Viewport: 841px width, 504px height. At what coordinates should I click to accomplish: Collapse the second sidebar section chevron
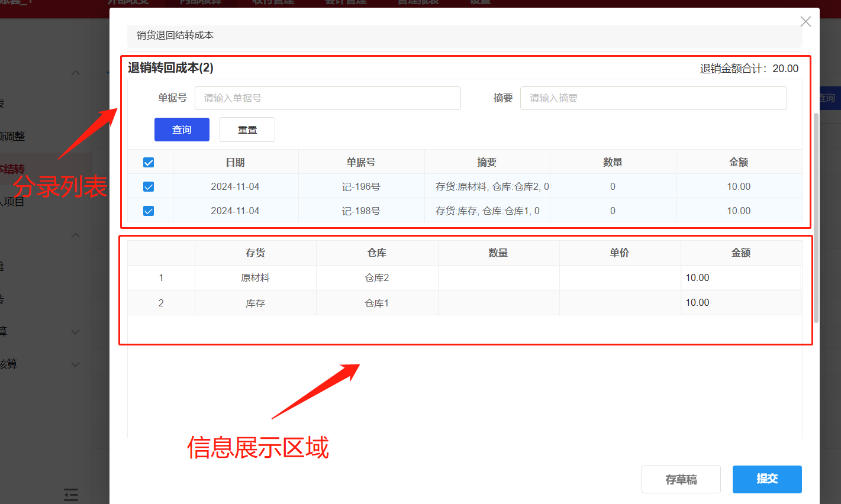point(75,235)
